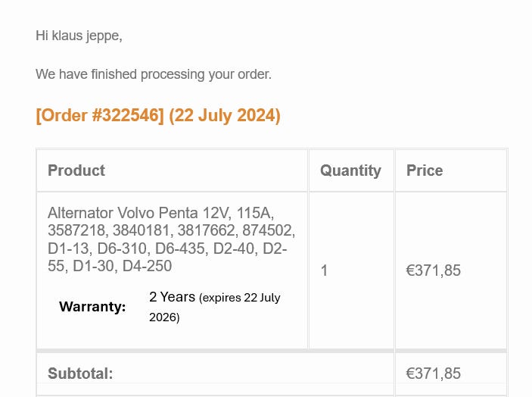Click the 115A amperage text
Screen dimensions: 532x397
[x=264, y=213]
